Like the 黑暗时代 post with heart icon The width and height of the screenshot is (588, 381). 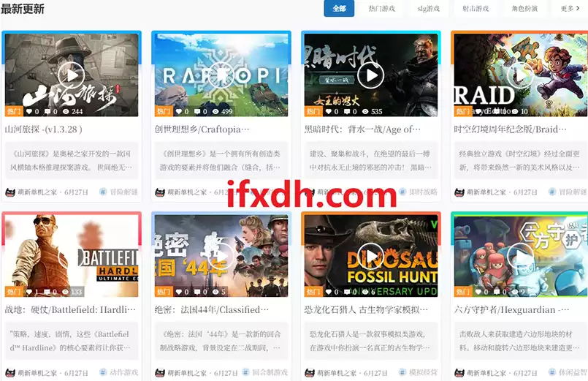[x=329, y=111]
